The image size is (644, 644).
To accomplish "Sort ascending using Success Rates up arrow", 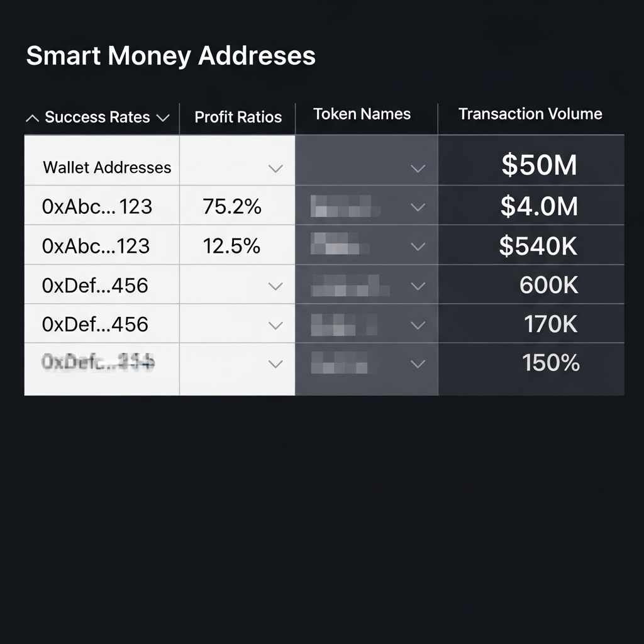I will pos(32,118).
